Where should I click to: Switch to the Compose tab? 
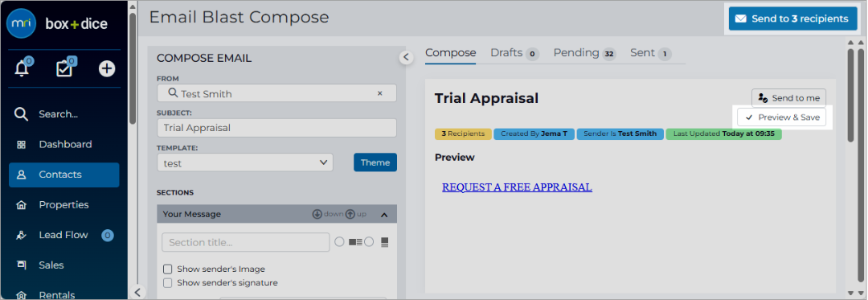pyautogui.click(x=451, y=53)
